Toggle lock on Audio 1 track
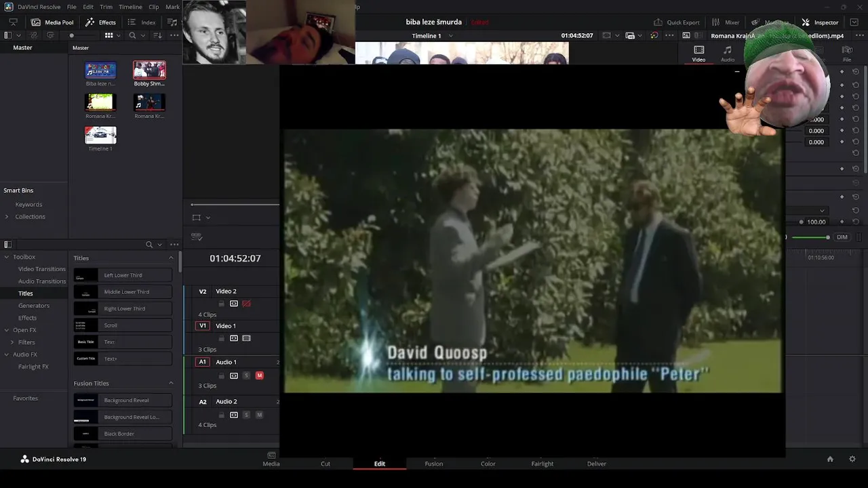 [221, 375]
